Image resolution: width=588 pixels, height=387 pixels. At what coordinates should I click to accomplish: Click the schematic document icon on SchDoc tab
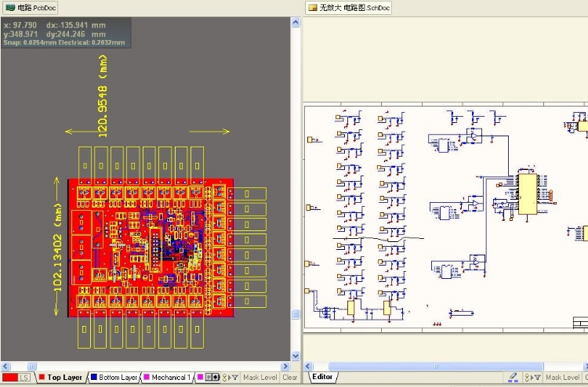tap(313, 8)
